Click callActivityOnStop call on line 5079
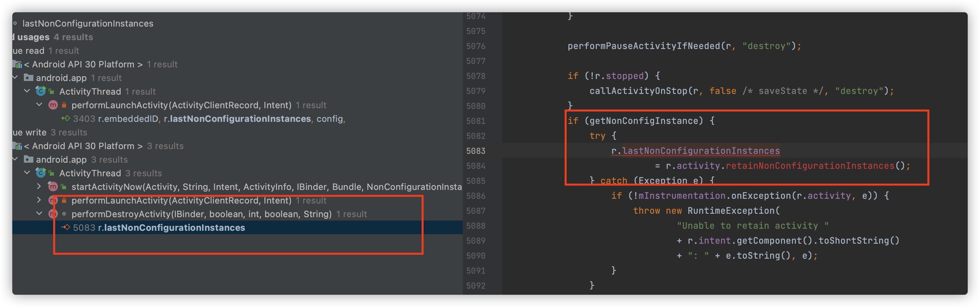980x307 pixels. pyautogui.click(x=741, y=91)
